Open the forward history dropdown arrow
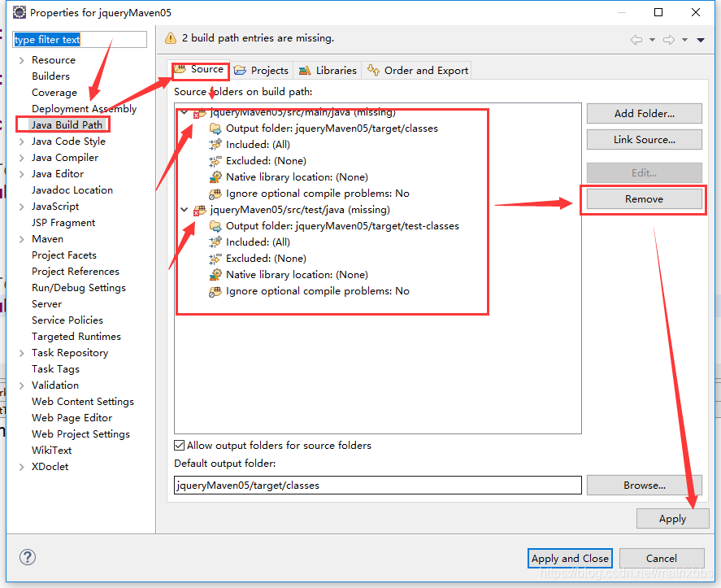Viewport: 721px width, 588px height. [x=684, y=40]
